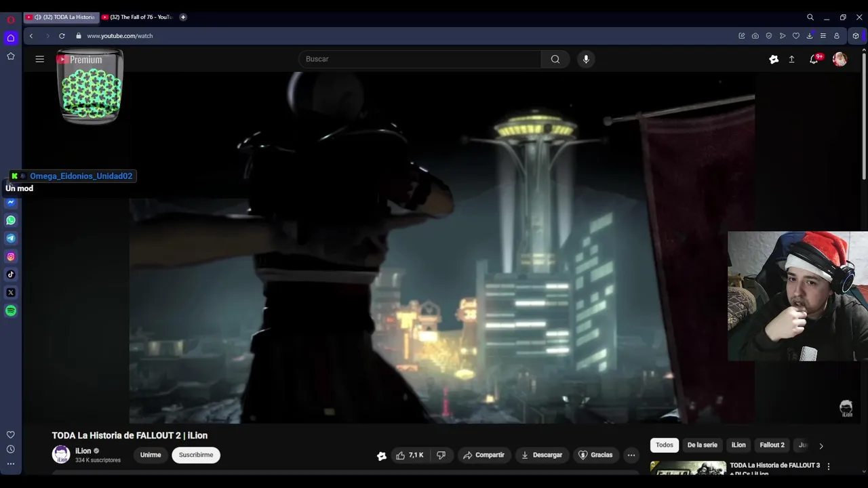This screenshot has height=488, width=868.
Task: Open the sidebar three-dot options
Action: (x=11, y=464)
